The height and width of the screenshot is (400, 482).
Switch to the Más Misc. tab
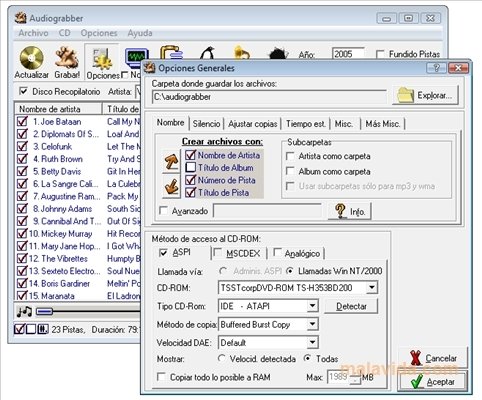point(383,124)
